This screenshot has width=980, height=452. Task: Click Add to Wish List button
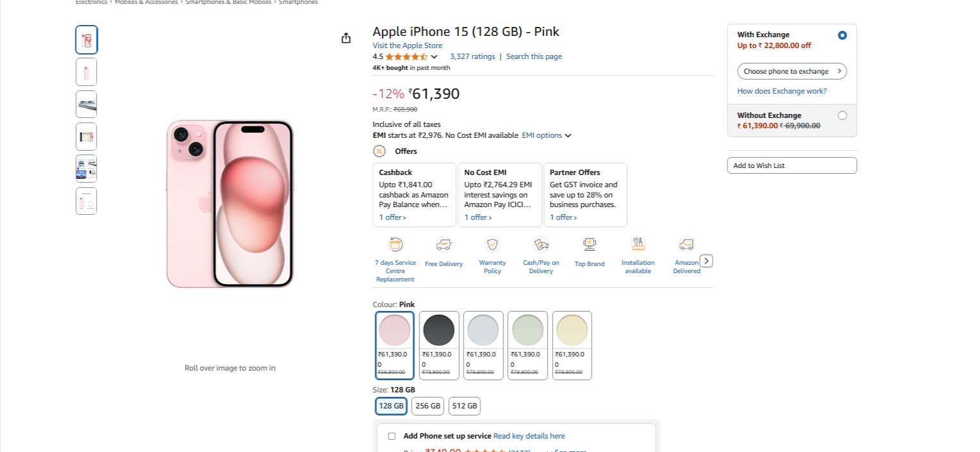pyautogui.click(x=792, y=165)
